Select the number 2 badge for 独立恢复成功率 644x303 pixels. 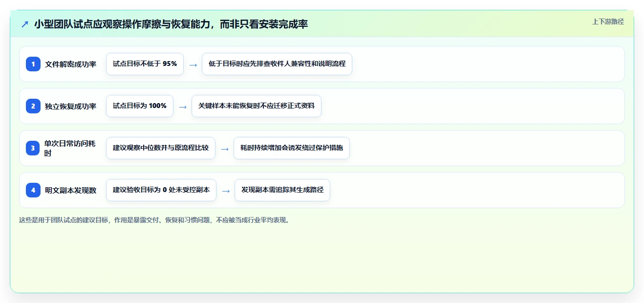coord(33,106)
